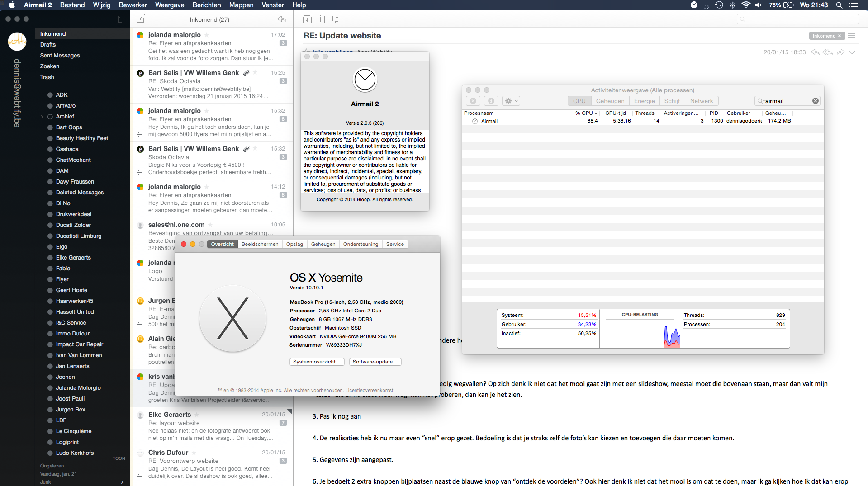Viewport: 868px width, 486px height.
Task: Star Chris Dufour's Voorontwerp website message
Action: [x=194, y=453]
